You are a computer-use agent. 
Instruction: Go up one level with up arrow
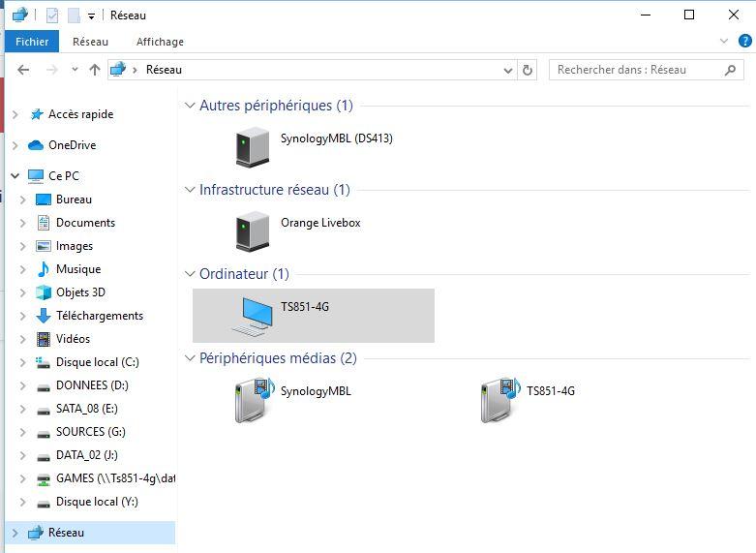tap(95, 70)
